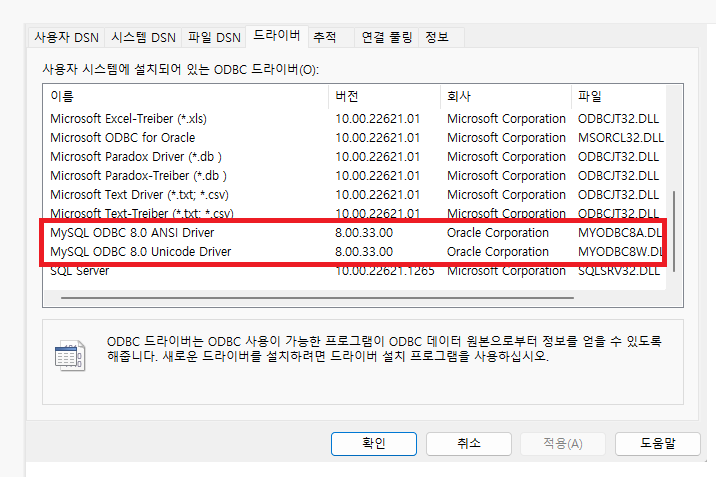
Task: Click MYODBC8A.DLL file cell
Action: pyautogui.click(x=620, y=233)
